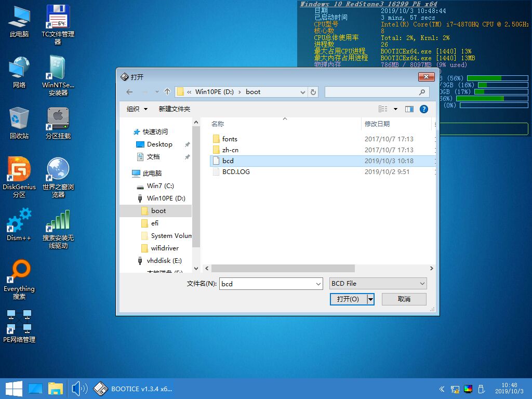The height and width of the screenshot is (399, 532).
Task: Select the bcd file
Action: pyautogui.click(x=322, y=161)
